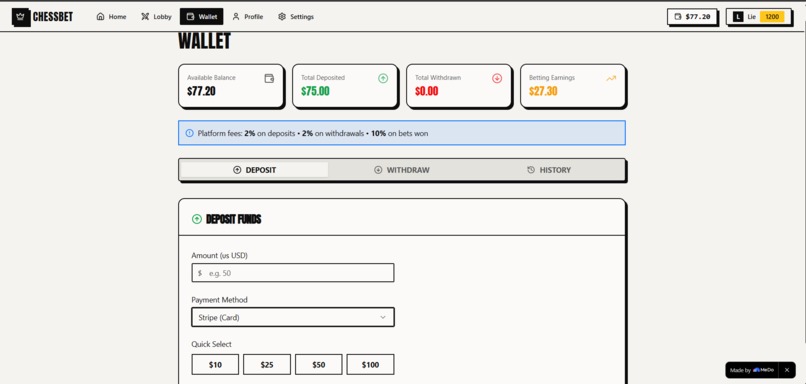The image size is (806, 384).
Task: Click the WALLET page heading
Action: (204, 41)
